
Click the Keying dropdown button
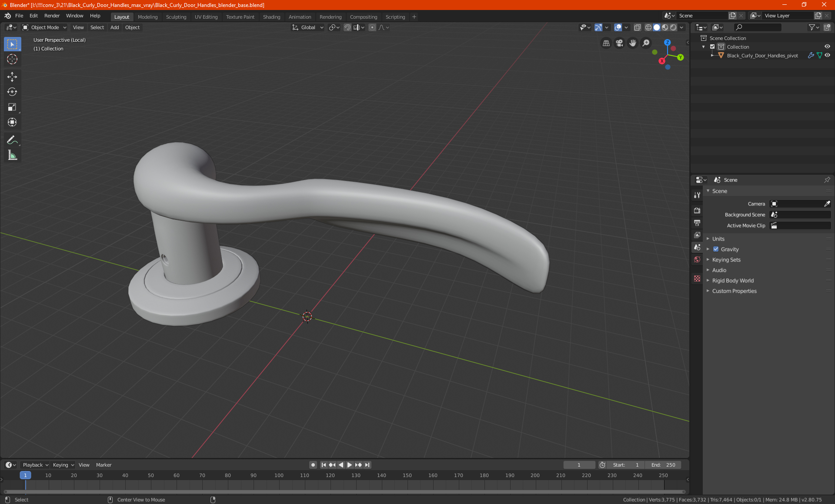[x=63, y=465]
